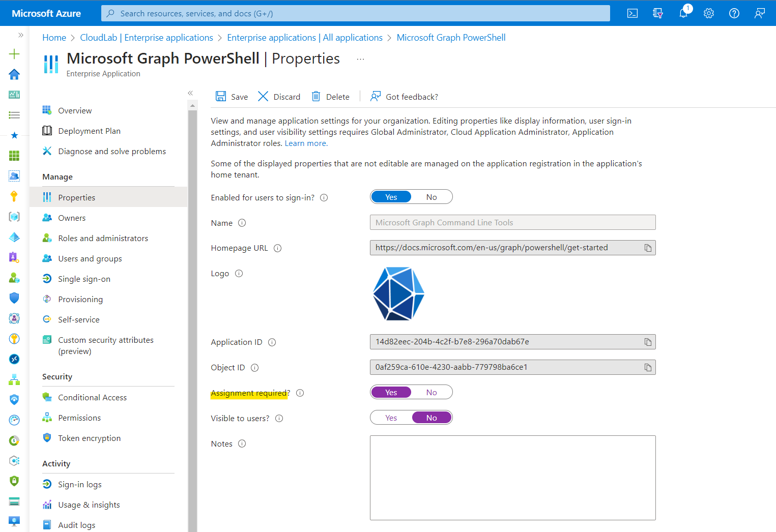Save the property changes

[x=232, y=97]
